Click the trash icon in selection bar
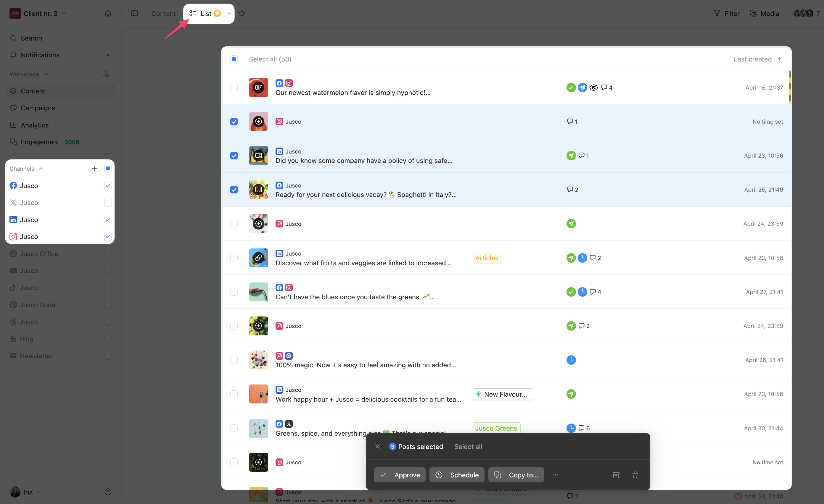 [x=635, y=475]
